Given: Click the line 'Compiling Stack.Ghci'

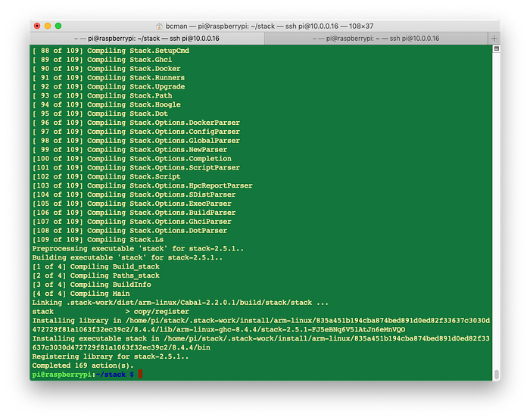Looking at the screenshot, I should click(102, 60).
